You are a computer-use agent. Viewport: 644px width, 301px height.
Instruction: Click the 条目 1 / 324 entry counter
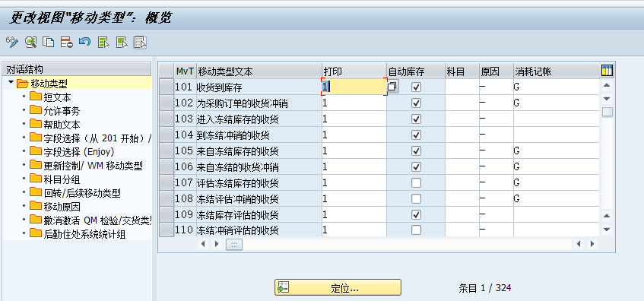[x=484, y=288]
